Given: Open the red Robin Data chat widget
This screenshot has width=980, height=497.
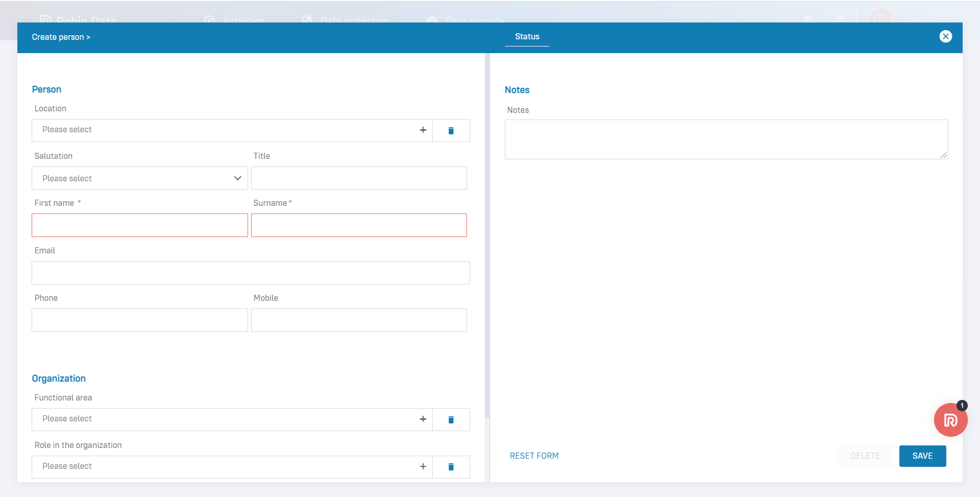Looking at the screenshot, I should [x=950, y=420].
